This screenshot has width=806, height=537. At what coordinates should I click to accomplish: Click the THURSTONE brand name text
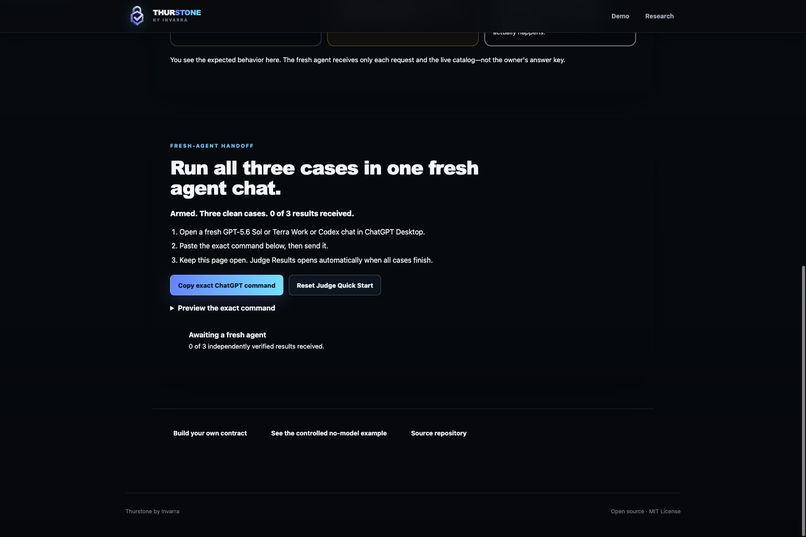[x=177, y=12]
